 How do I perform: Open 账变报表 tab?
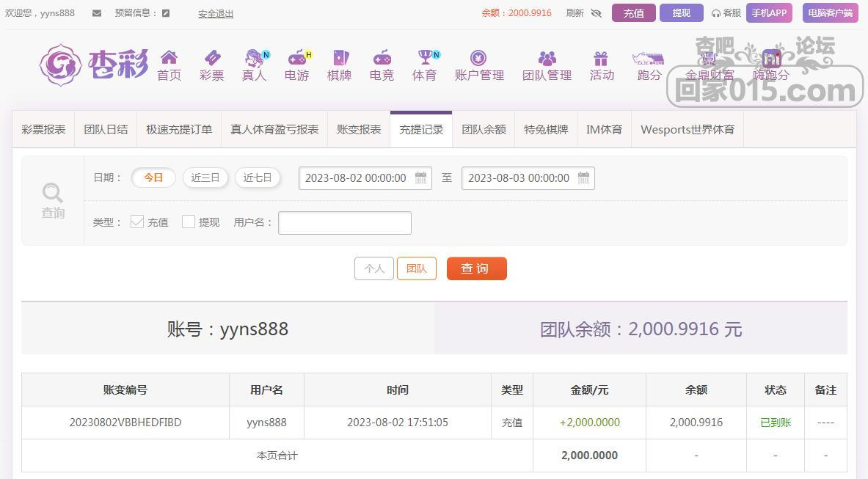point(359,129)
